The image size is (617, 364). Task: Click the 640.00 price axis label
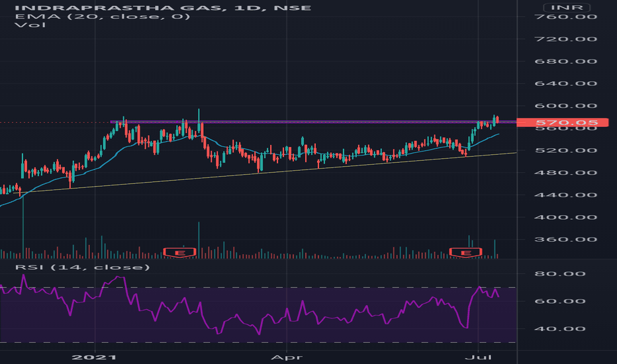coord(565,83)
